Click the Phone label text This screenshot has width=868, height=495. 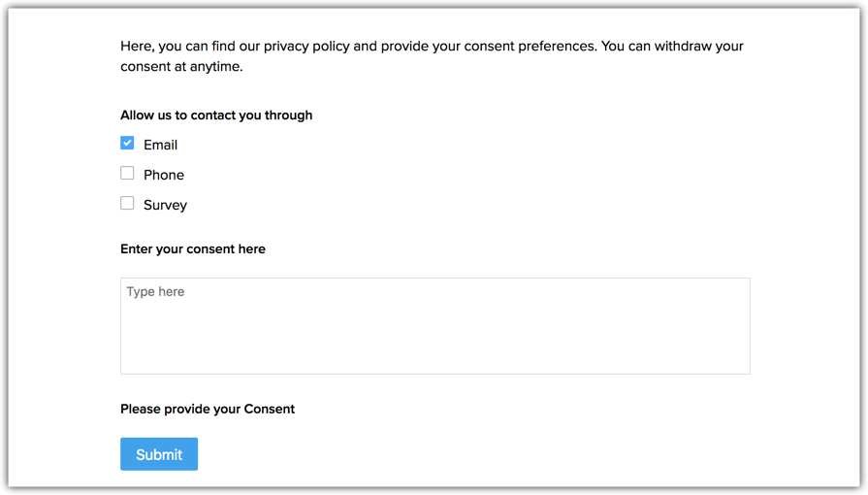[x=164, y=175]
